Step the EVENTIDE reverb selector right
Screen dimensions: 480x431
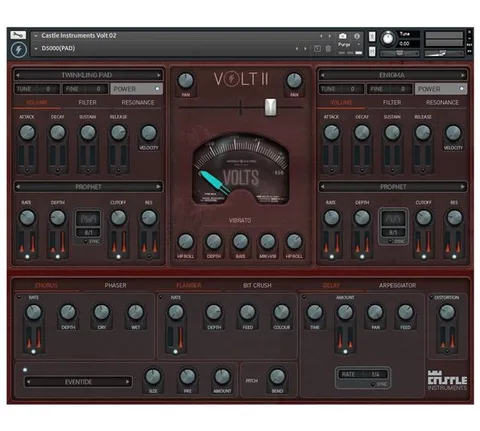[x=128, y=382]
